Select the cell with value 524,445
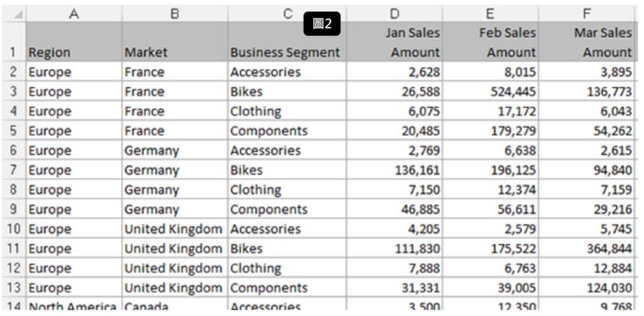This screenshot has height=316, width=644. click(x=491, y=91)
